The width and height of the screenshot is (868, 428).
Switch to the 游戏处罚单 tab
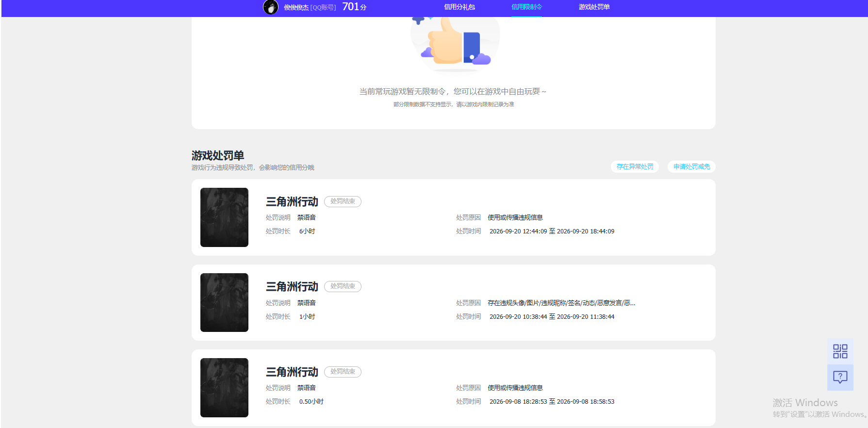click(x=594, y=7)
